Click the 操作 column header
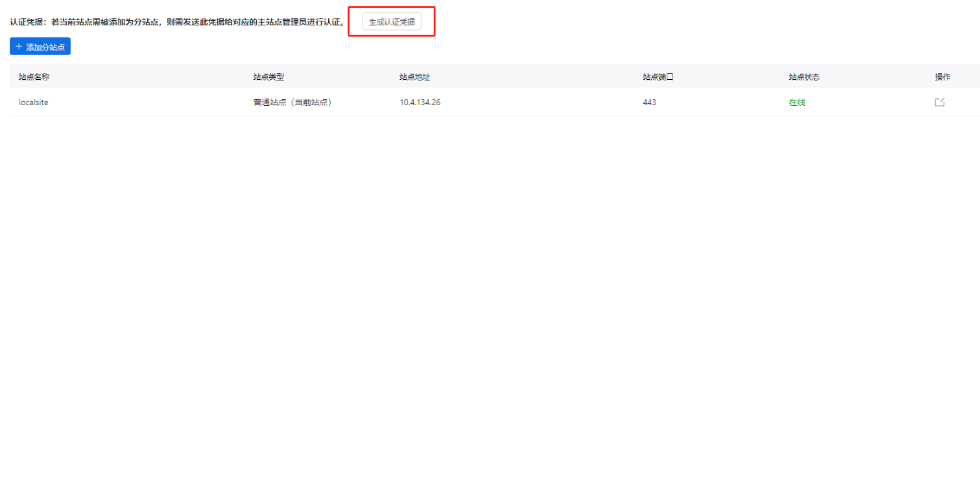Screen dimensions: 980x499 pos(942,77)
